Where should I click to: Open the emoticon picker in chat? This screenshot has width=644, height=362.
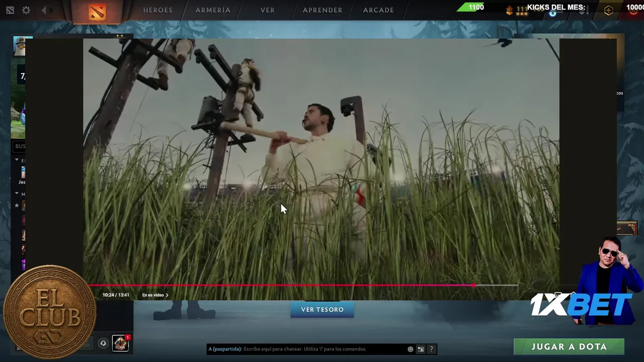click(411, 349)
